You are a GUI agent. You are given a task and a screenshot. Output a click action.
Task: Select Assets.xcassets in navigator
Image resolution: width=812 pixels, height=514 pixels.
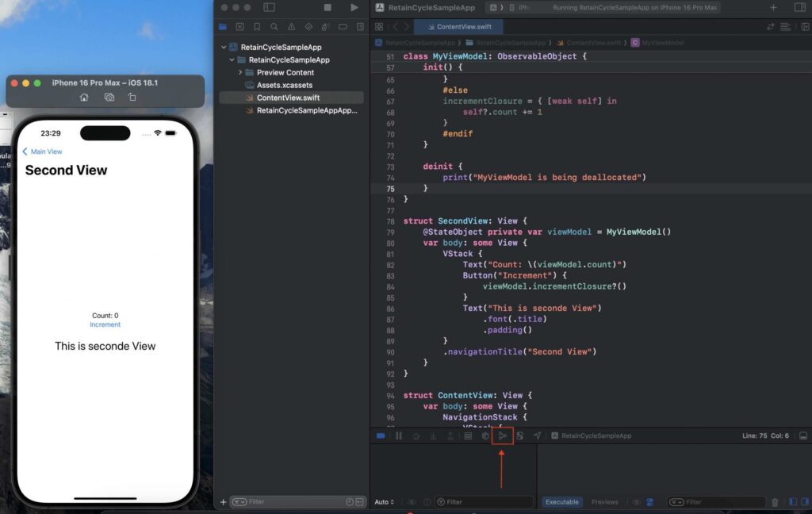tap(285, 85)
